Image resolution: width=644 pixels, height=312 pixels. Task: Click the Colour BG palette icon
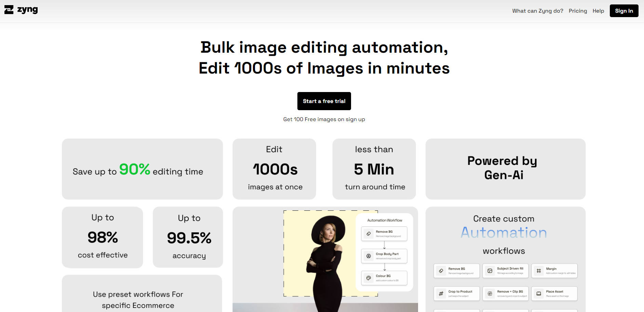[368, 278]
